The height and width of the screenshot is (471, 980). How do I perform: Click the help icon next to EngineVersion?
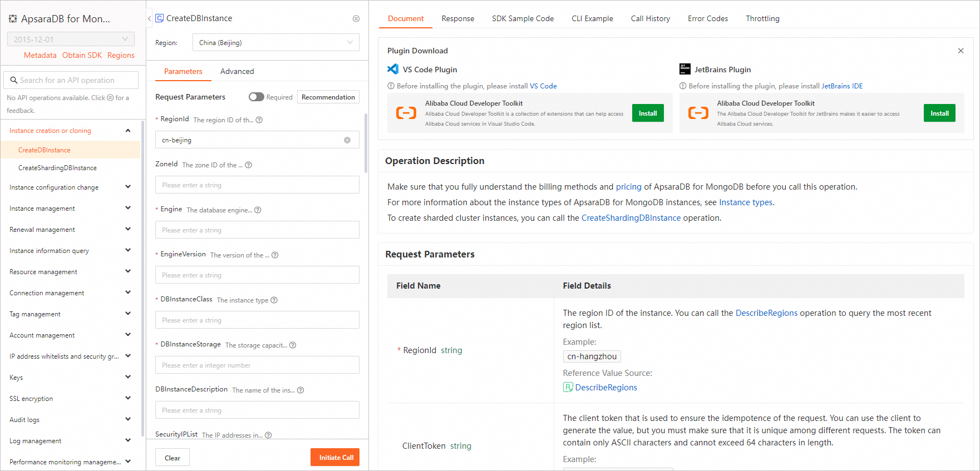pos(275,255)
